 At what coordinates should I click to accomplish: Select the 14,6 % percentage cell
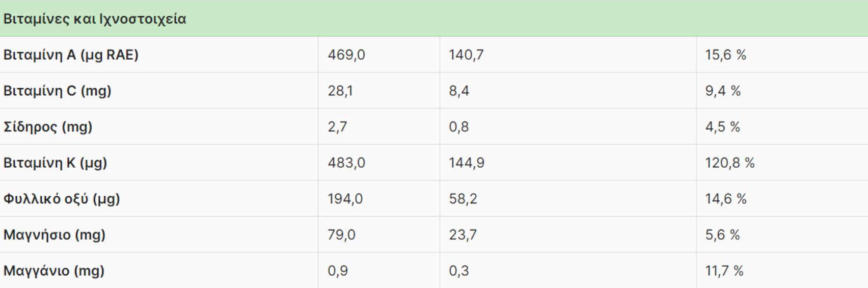coord(725,199)
